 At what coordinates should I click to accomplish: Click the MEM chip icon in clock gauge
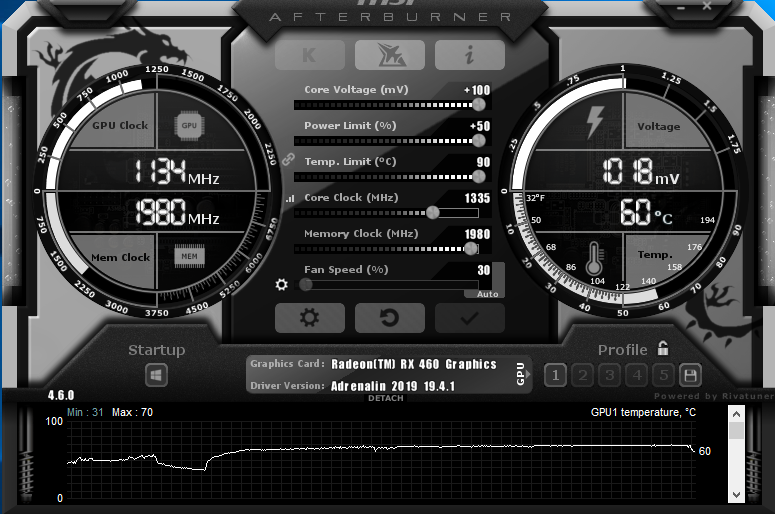(189, 256)
